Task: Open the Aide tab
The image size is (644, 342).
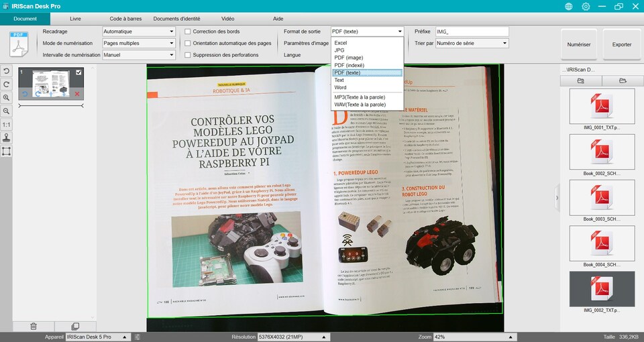Action: coord(278,19)
